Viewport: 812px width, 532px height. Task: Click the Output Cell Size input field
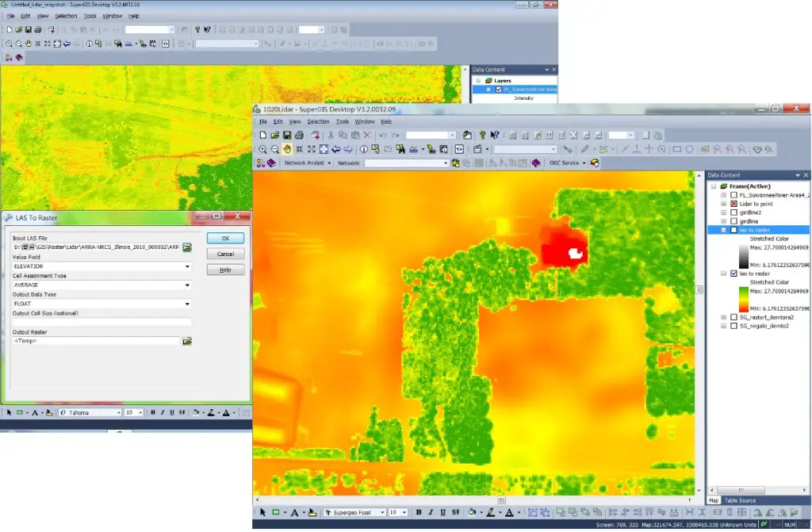pyautogui.click(x=101, y=322)
